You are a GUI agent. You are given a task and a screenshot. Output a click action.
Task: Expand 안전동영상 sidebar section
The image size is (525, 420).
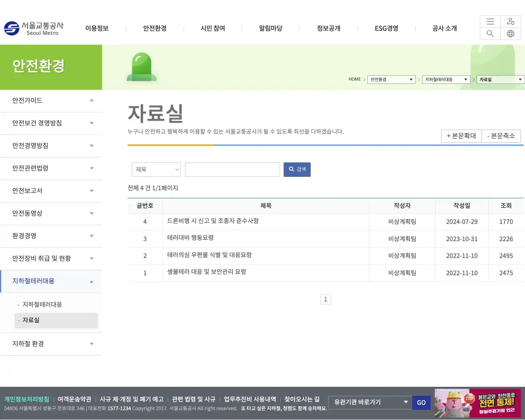pyautogui.click(x=51, y=214)
